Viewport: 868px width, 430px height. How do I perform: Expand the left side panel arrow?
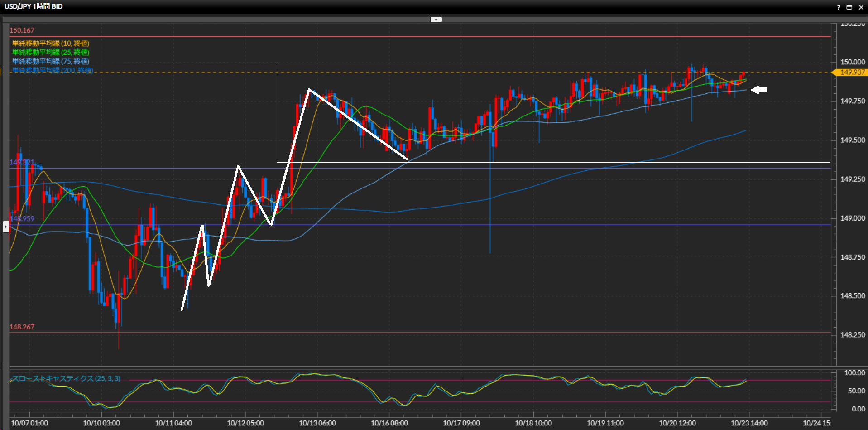(6, 226)
